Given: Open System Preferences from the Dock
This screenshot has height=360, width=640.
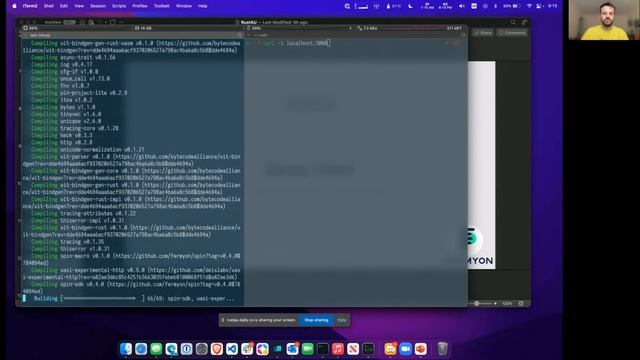Looking at the screenshot, I should click(202, 349).
